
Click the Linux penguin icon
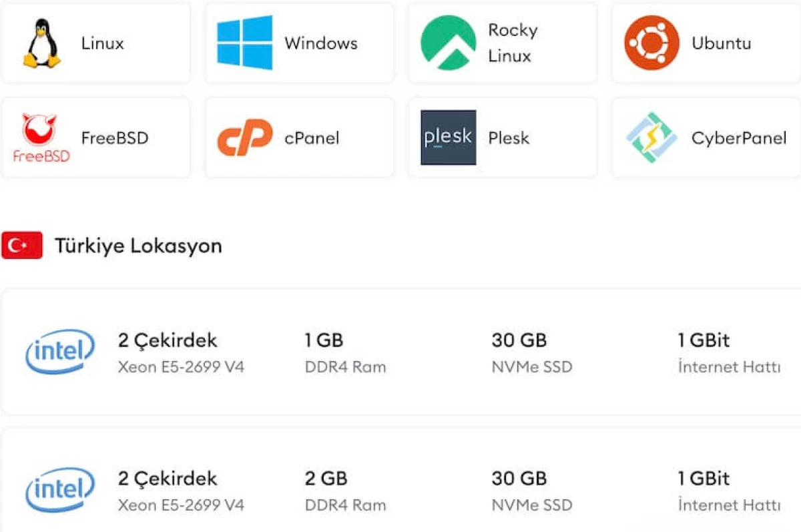point(42,43)
